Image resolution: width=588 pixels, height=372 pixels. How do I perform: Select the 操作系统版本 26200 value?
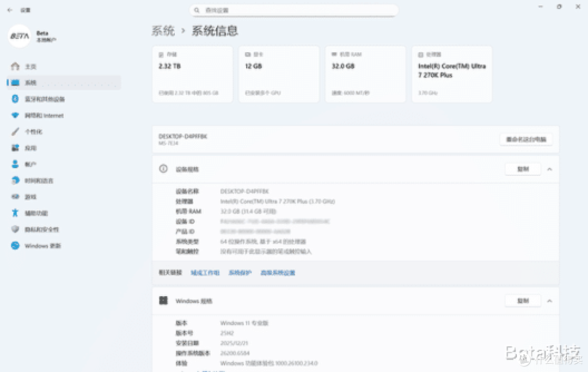coord(235,353)
